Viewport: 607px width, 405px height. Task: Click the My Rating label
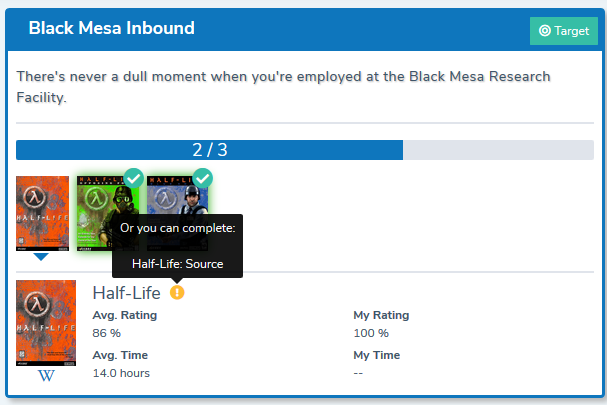click(x=381, y=315)
